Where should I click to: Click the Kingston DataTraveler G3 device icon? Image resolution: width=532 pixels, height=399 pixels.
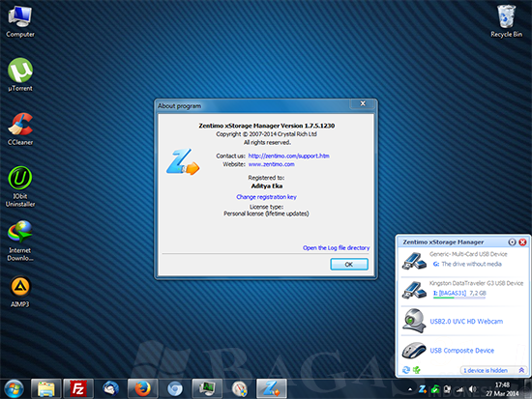(x=414, y=290)
